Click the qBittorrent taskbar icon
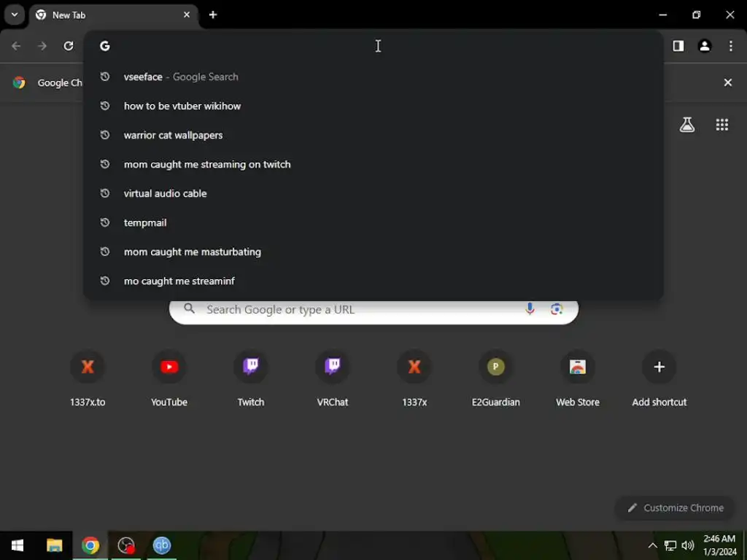 (x=162, y=545)
